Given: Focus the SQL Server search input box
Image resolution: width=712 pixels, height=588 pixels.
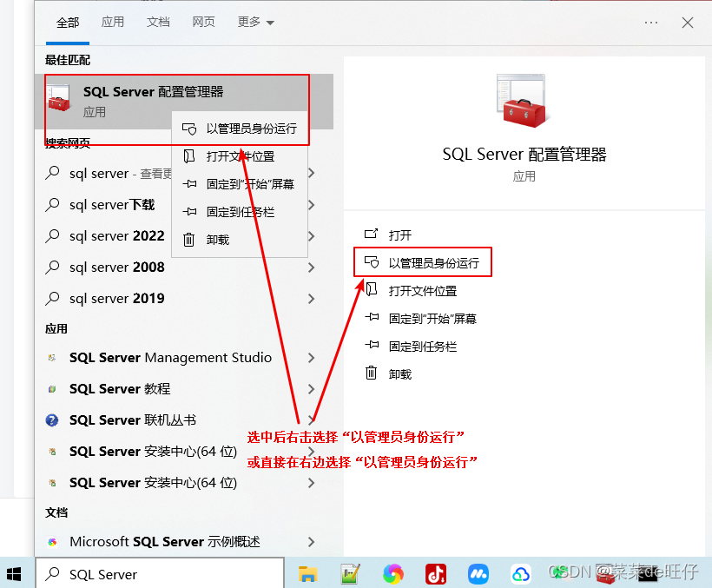Looking at the screenshot, I should click(x=160, y=574).
